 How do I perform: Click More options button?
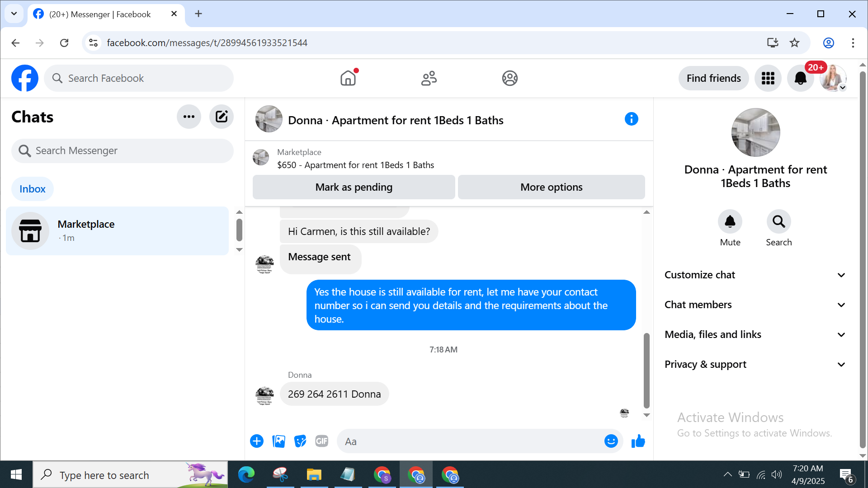coord(551,187)
